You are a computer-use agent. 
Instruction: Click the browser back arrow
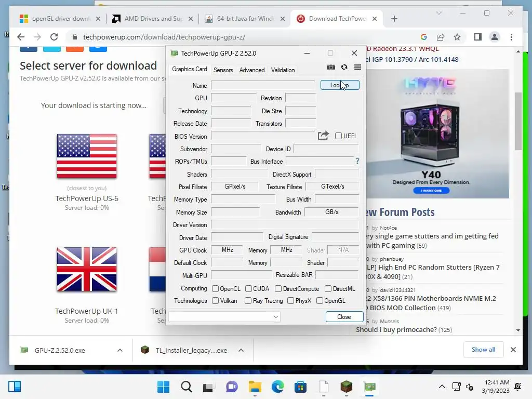[x=21, y=37]
